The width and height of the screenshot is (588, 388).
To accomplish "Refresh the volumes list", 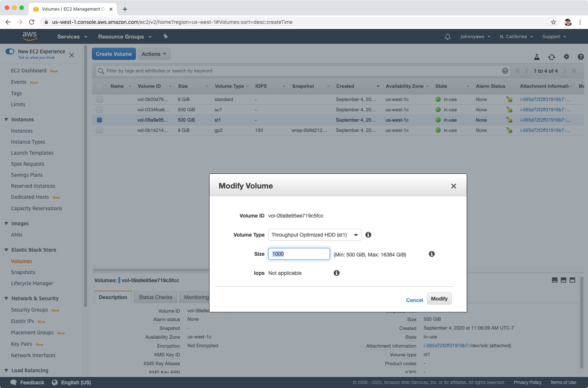I will tap(552, 57).
